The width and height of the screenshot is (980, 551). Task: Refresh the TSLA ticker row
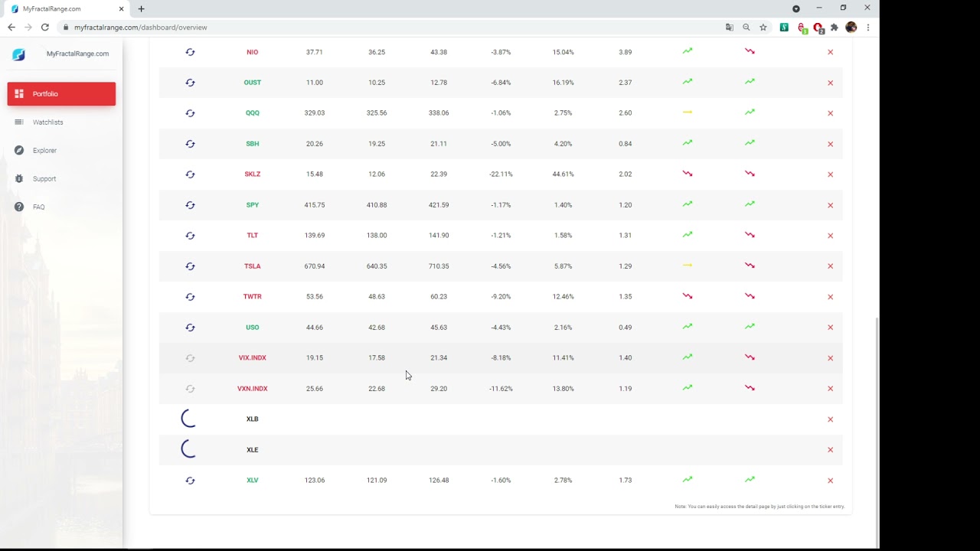190,266
